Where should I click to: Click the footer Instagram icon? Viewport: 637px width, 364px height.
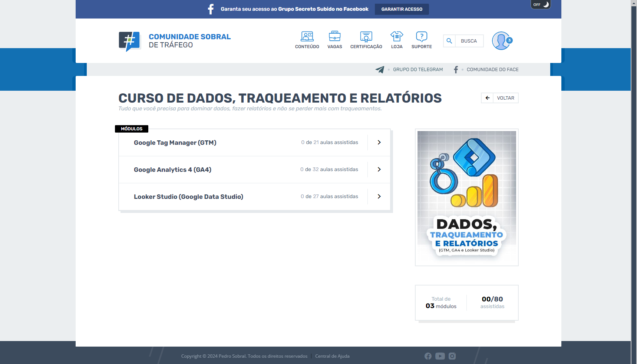point(452,356)
